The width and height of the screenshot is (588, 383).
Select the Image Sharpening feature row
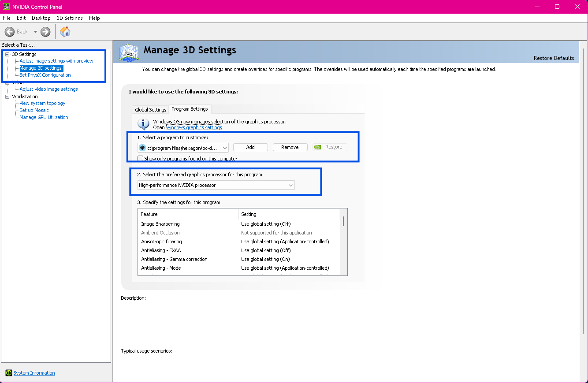point(238,224)
